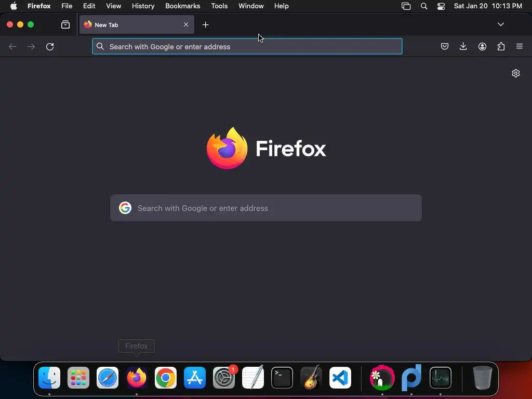Open the File menu
Screen dimensions: 532x399
click(67, 6)
